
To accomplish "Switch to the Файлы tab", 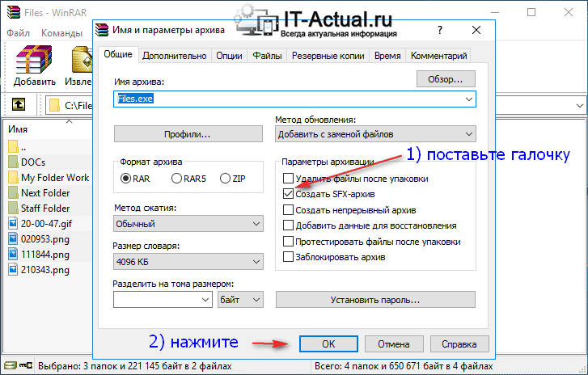I will [x=267, y=56].
